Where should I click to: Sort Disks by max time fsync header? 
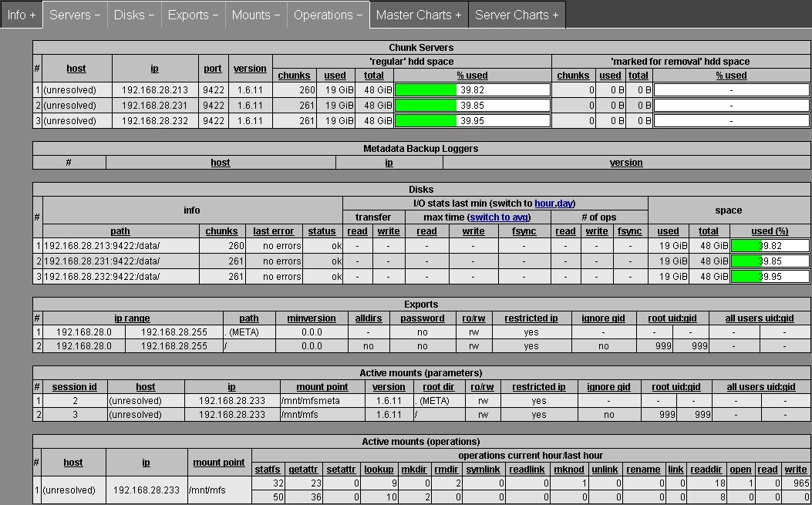tap(524, 231)
